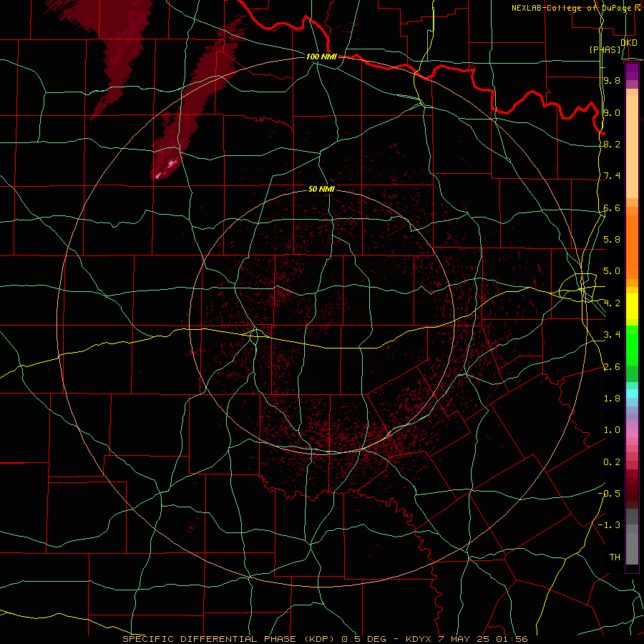This screenshot has width=644, height=644.
Task: Click the 9.8 value on the color scale
Action: (612, 80)
